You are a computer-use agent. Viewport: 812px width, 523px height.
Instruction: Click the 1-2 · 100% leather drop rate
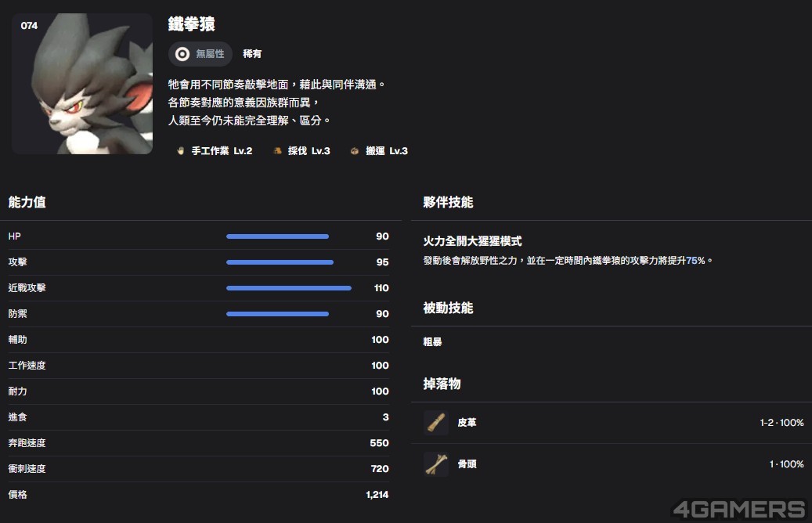(x=782, y=423)
